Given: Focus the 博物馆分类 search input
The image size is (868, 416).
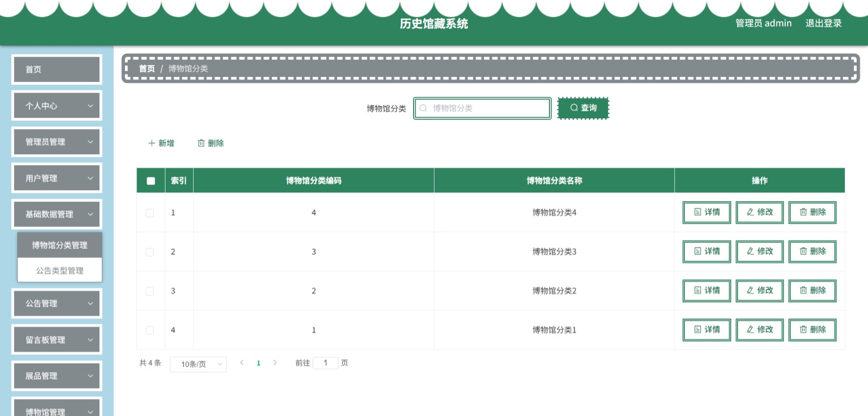Looking at the screenshot, I should [x=482, y=108].
